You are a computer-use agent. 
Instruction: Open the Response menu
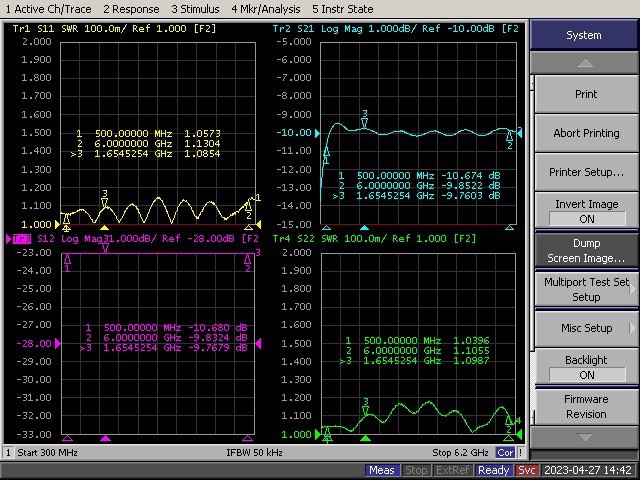coord(131,9)
